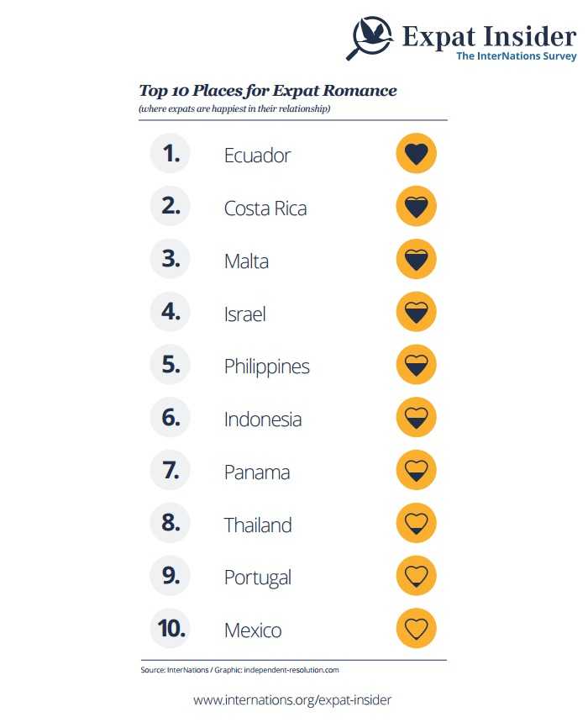Open the internations.org/expat-insider link
The image size is (588, 723).
tap(292, 699)
